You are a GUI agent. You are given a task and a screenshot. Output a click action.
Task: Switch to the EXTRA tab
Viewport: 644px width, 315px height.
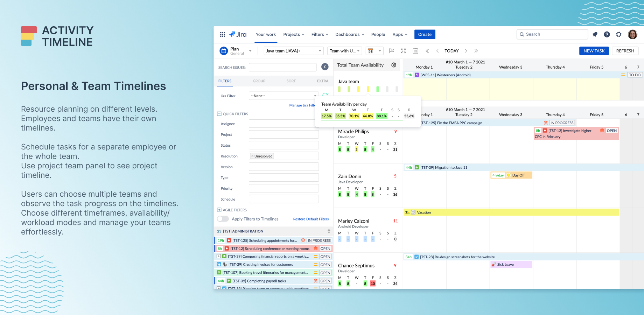[323, 81]
